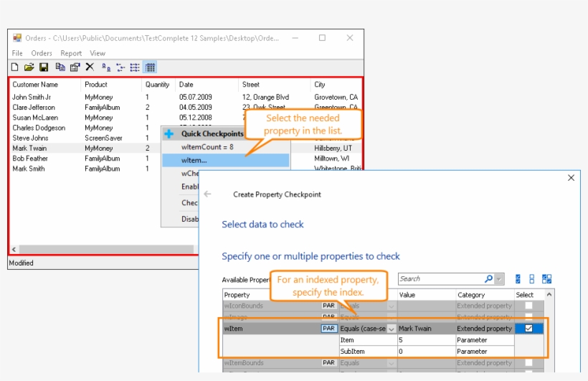Screen dimensions: 588x381
Task: Check the wIconBounds Select checkbox
Action: coord(528,306)
